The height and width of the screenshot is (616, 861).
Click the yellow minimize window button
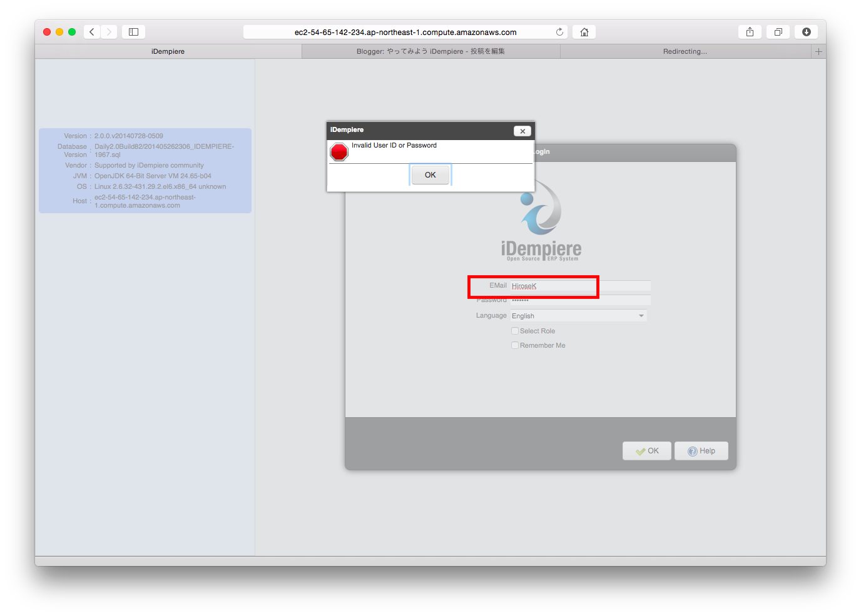pyautogui.click(x=59, y=32)
